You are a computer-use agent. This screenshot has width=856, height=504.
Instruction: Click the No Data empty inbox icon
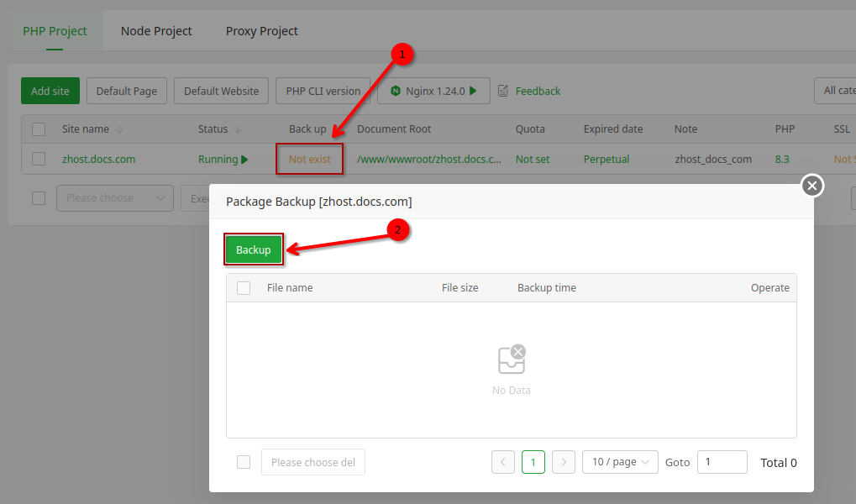pos(511,360)
